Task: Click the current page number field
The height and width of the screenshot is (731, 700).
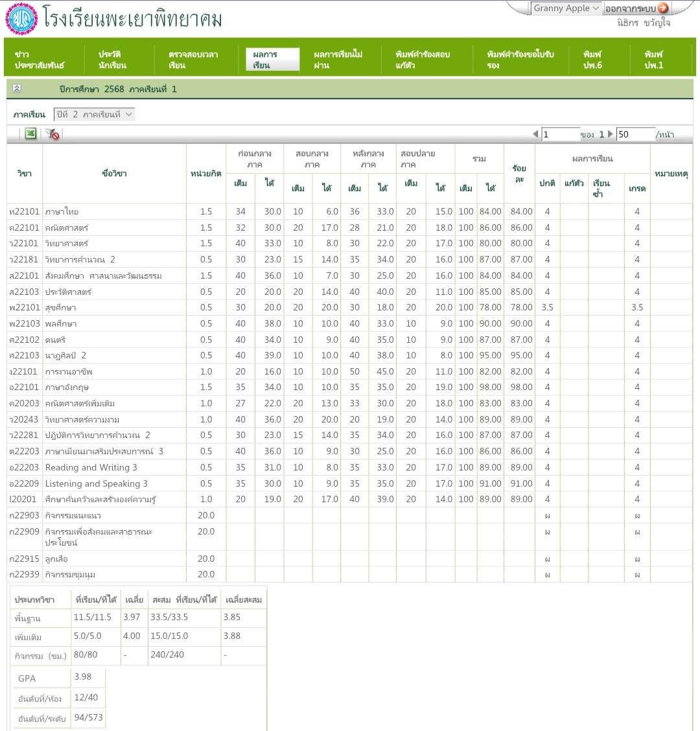Action: click(560, 134)
